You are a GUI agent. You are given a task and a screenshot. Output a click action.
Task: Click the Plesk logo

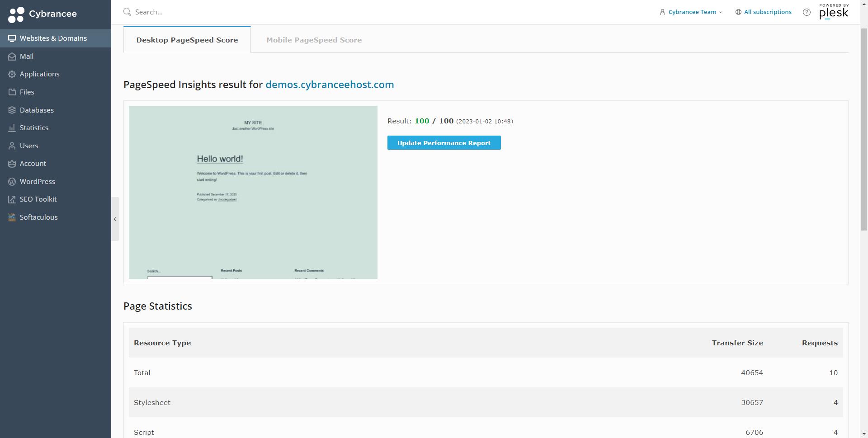834,12
